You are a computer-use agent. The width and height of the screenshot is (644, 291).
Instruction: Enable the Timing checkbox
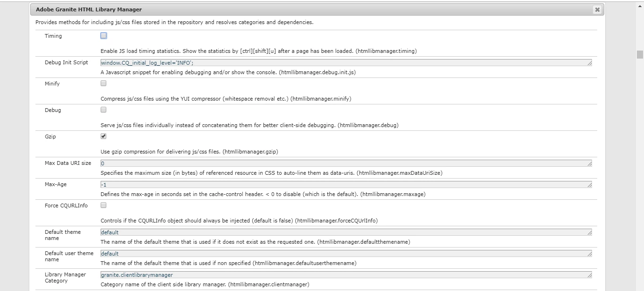pos(103,35)
